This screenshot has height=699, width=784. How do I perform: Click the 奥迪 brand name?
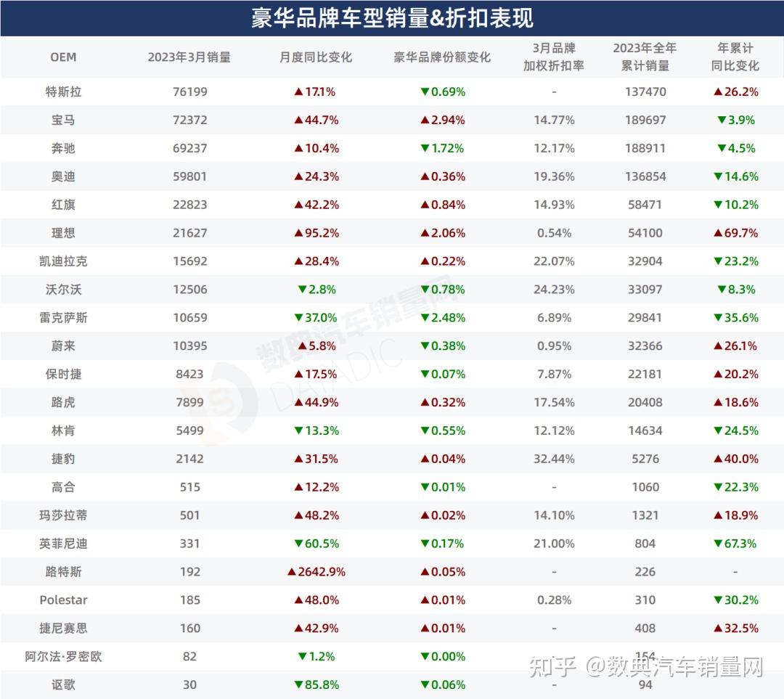click(x=63, y=176)
